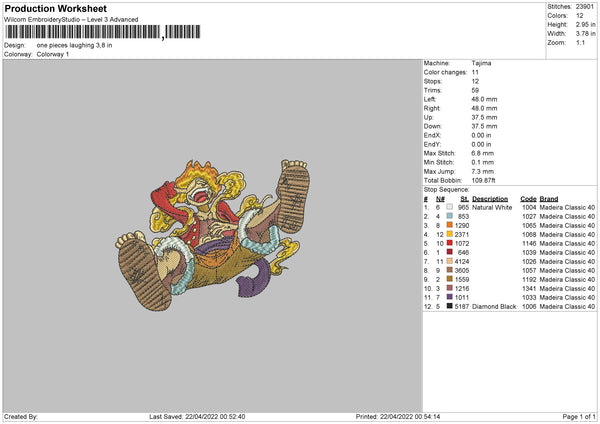This screenshot has width=600, height=424.
Task: Select the light blue thread swatch
Action: (449, 216)
